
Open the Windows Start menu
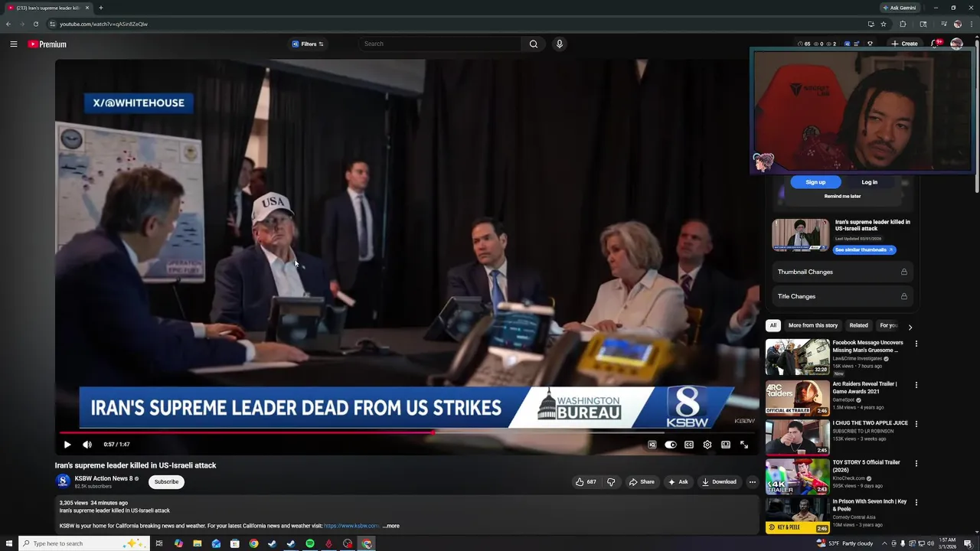[x=9, y=543]
